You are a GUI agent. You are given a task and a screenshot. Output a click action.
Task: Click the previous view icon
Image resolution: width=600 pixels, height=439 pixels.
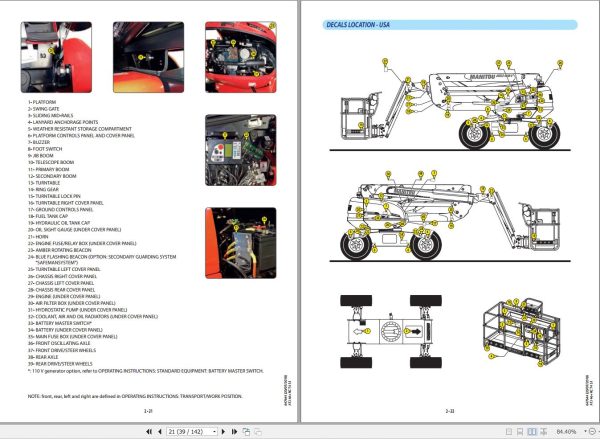(246, 432)
